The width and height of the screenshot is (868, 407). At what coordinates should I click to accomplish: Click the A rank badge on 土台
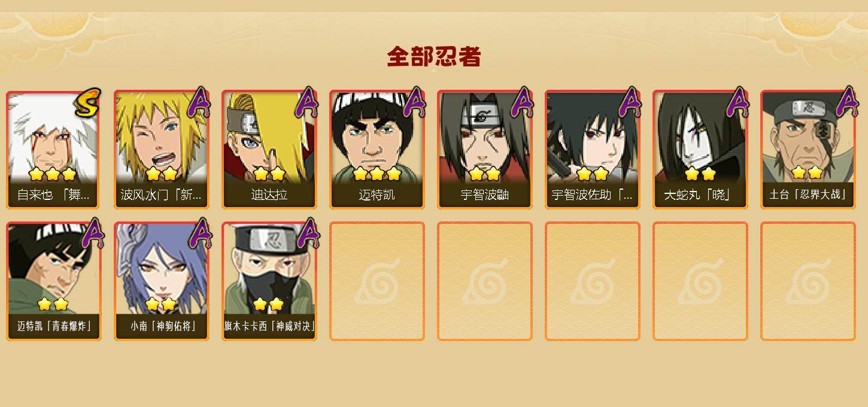(847, 102)
